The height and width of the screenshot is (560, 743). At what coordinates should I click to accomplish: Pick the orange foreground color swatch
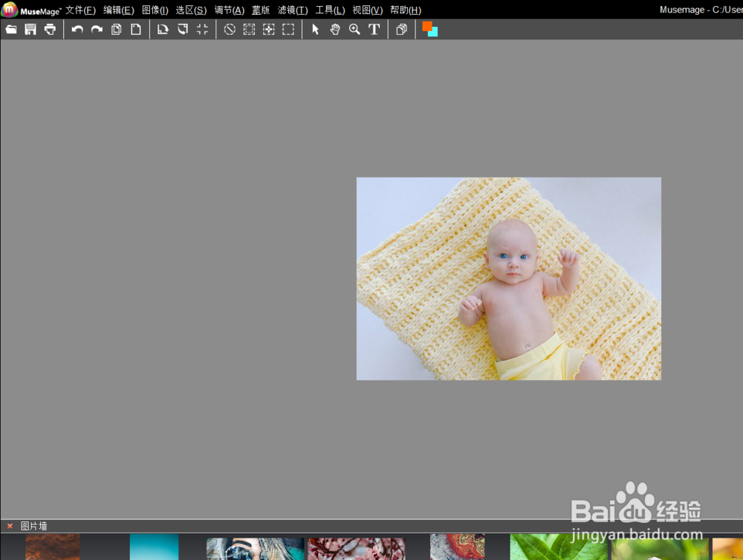click(426, 26)
